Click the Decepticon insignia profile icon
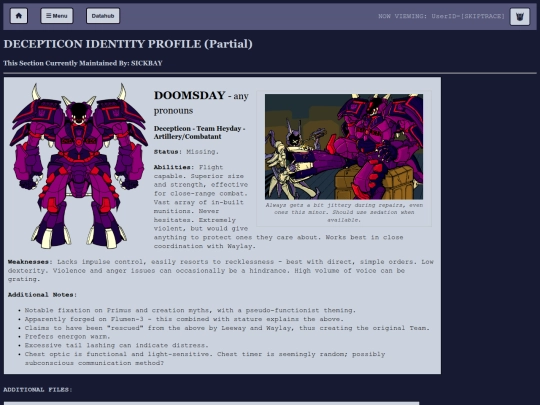The image size is (540, 405). click(520, 16)
